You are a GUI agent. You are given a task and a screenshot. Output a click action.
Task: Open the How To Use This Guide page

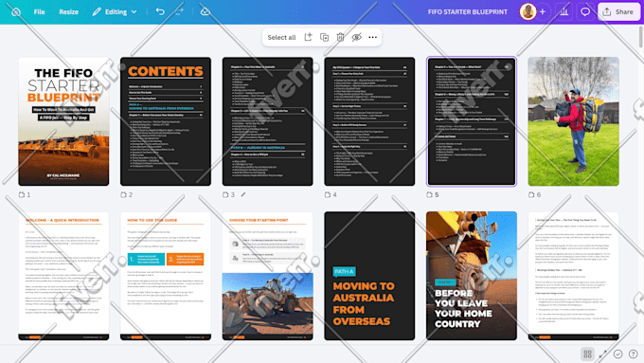tap(166, 276)
